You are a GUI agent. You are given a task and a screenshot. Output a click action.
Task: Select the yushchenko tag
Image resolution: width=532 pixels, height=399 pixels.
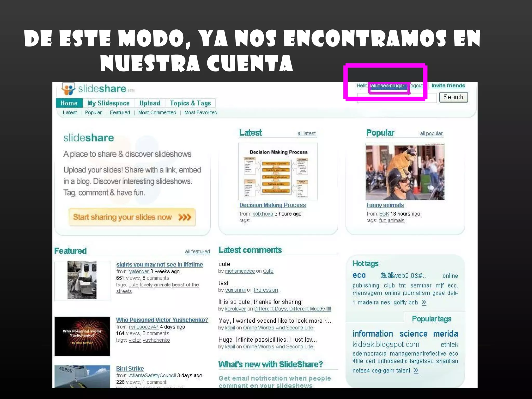[x=156, y=340]
